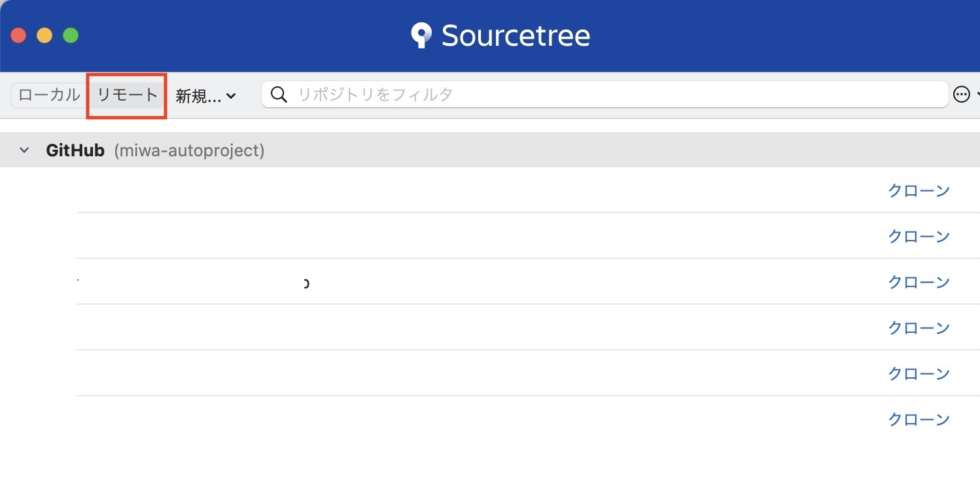The image size is (980, 478).
Task: Click the GitHub account section header
Action: point(75,150)
